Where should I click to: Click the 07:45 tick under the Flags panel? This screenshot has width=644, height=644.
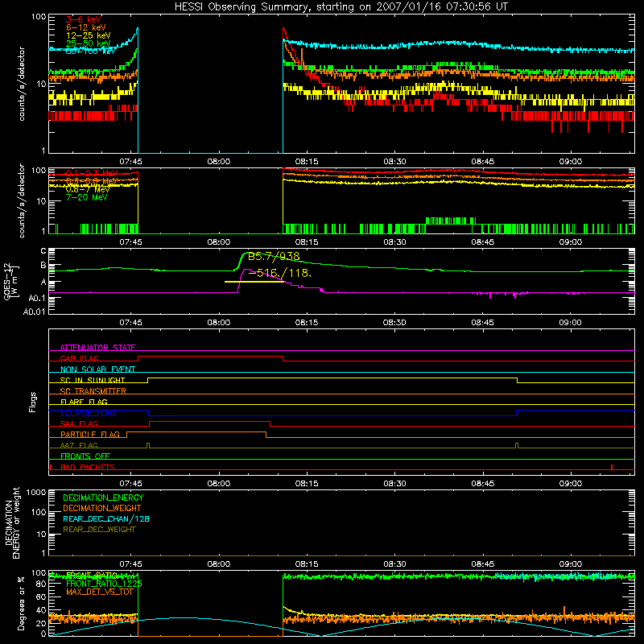[130, 484]
